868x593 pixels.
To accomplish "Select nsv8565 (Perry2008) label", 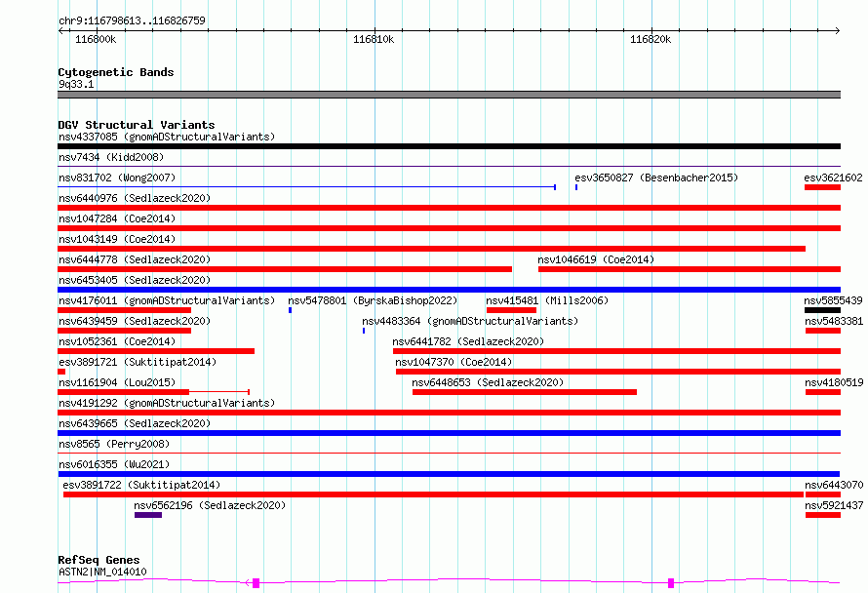I will point(114,444).
